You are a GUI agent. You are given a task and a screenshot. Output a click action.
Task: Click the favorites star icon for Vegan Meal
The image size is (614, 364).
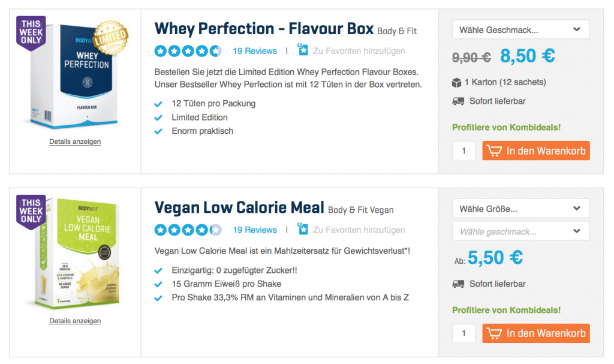(303, 229)
